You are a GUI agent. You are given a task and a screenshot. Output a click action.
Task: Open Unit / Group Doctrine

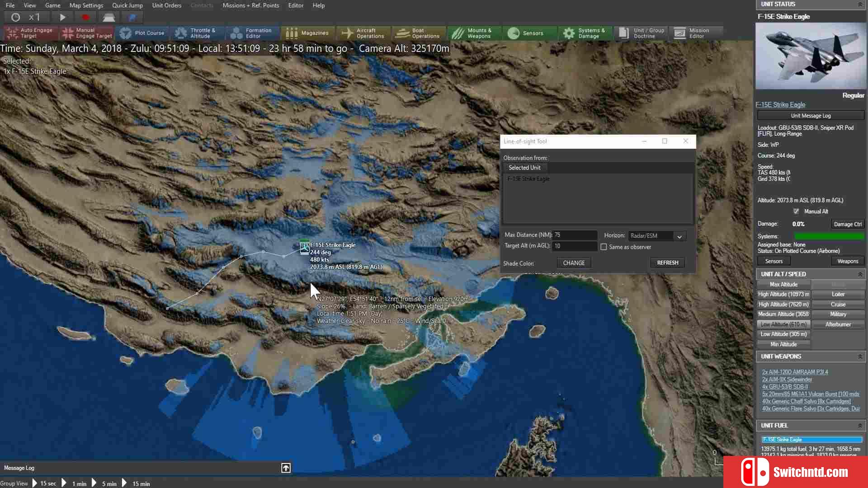click(641, 33)
